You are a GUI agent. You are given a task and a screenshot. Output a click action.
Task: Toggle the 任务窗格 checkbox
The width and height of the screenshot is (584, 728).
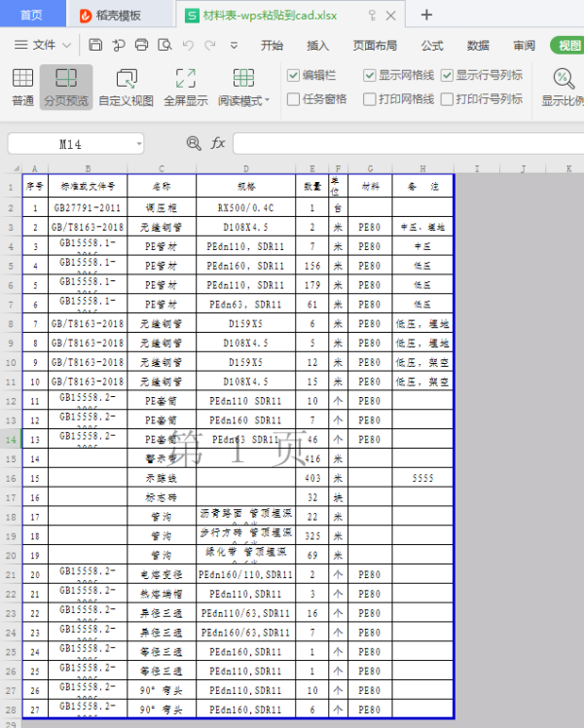pyautogui.click(x=293, y=99)
